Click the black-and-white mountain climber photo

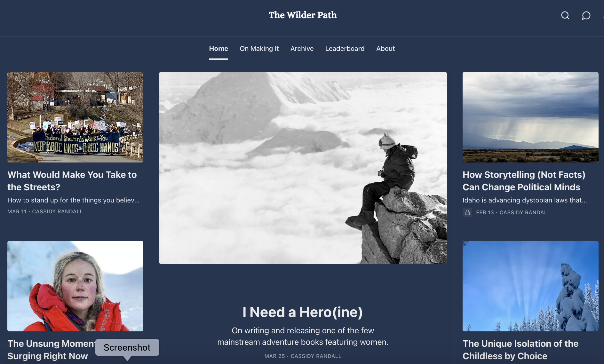tap(303, 168)
